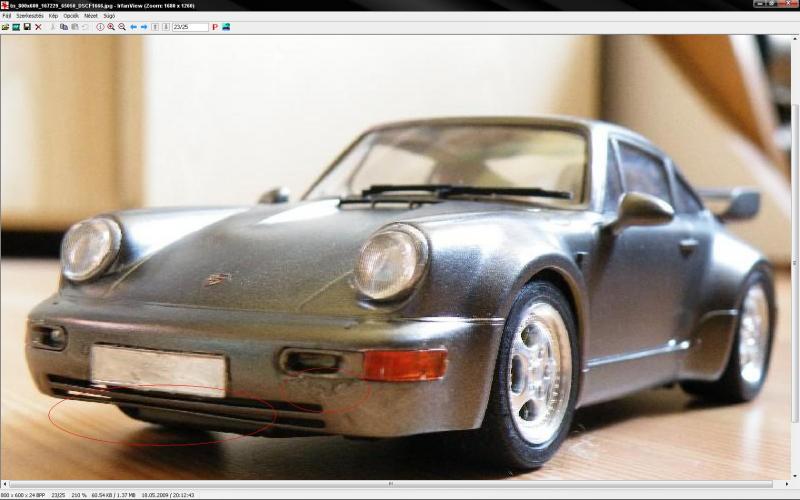Open properties with the red P icon

pos(215,27)
